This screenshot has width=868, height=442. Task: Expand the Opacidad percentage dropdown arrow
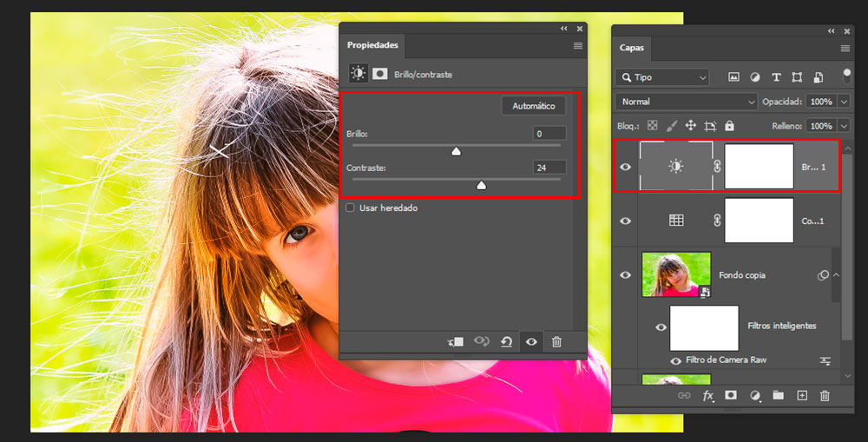845,102
